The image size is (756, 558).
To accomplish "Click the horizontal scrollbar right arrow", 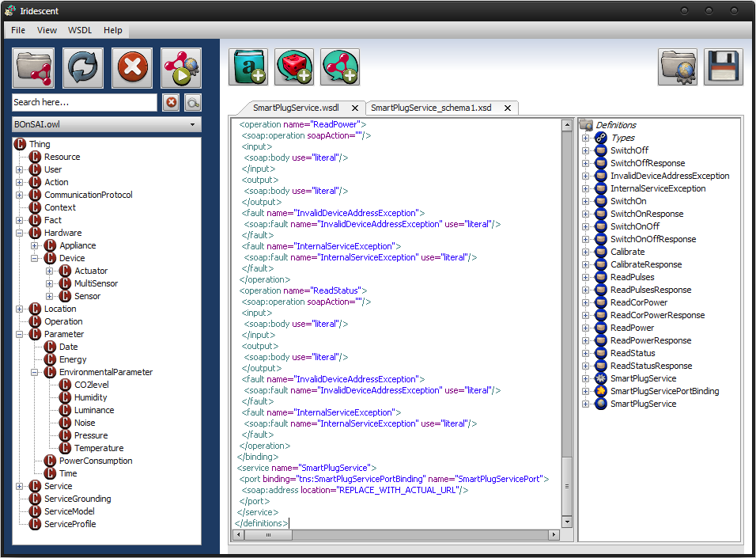I will (x=554, y=534).
